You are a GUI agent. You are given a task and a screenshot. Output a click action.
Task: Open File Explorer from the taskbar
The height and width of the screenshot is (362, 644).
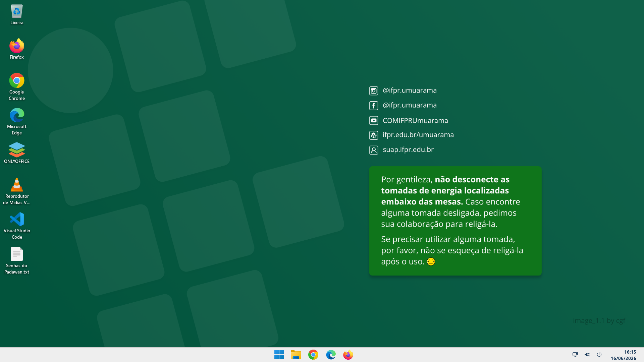click(x=296, y=355)
